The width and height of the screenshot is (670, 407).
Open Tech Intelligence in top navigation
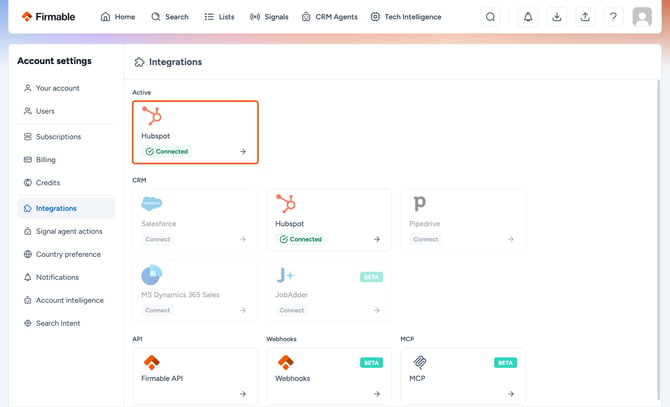406,17
